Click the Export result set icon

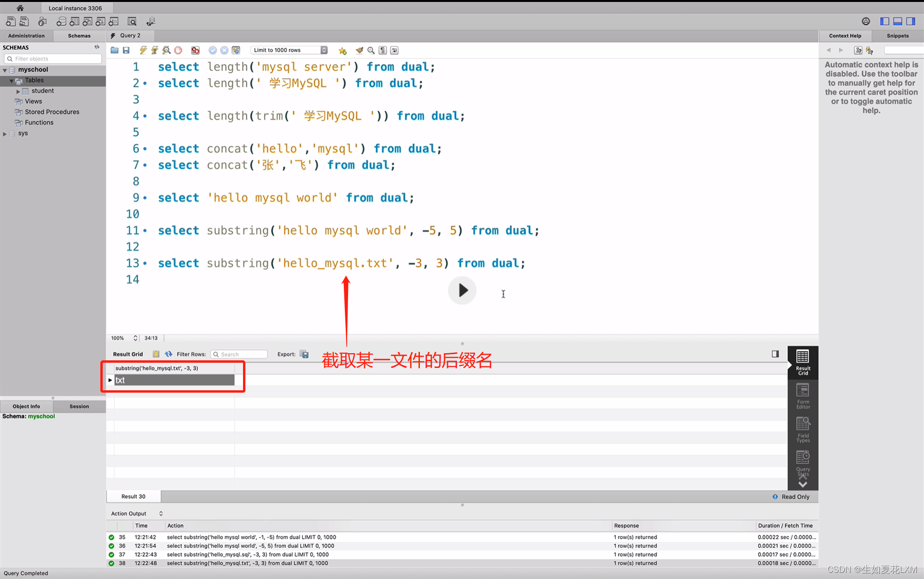(x=305, y=354)
